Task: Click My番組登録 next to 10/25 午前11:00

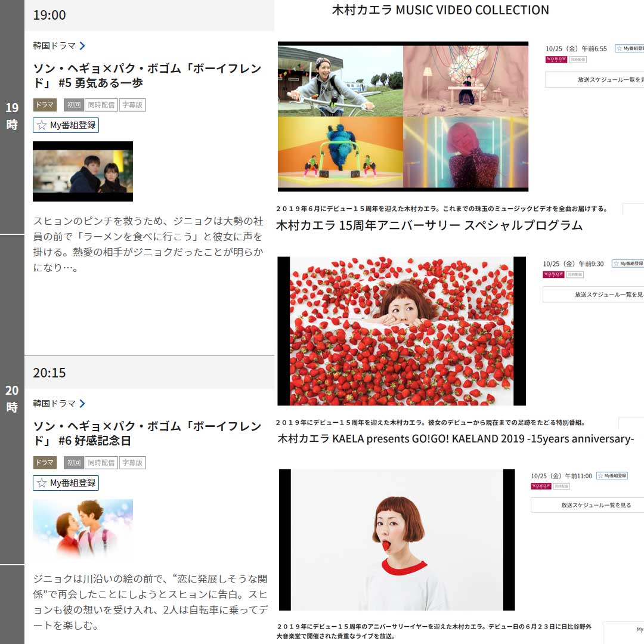Action: (612, 476)
